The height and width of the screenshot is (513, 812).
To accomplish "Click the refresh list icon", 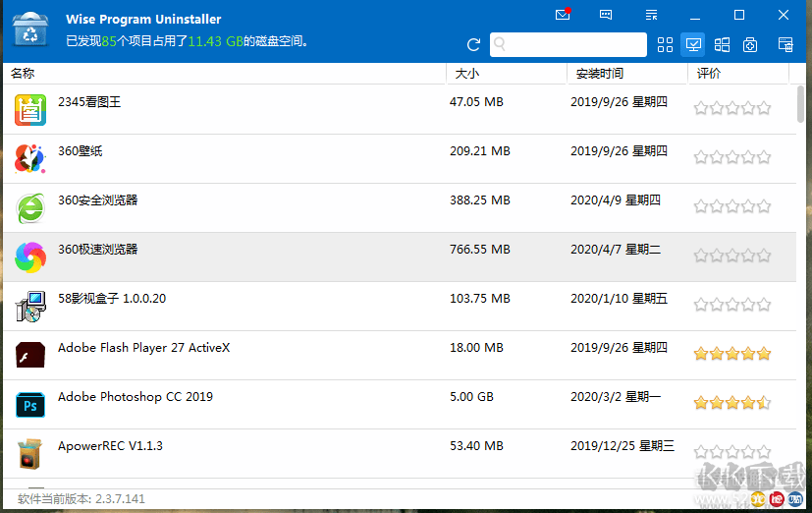I will 473,45.
